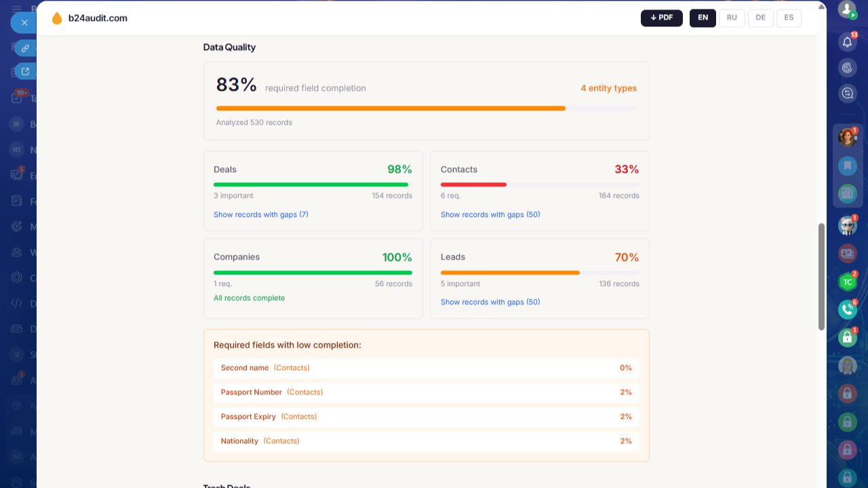Open the chat search bubble icon
This screenshot has height=488, width=868.
click(x=847, y=94)
